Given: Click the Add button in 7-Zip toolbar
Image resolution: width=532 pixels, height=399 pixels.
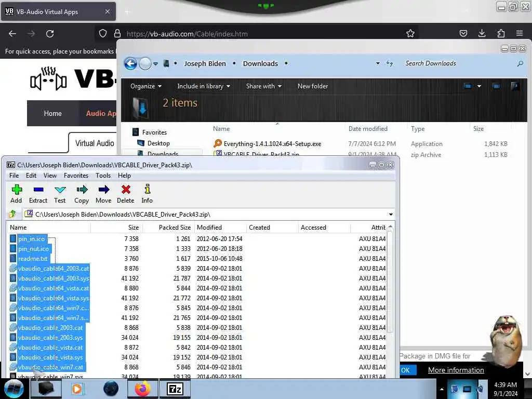Looking at the screenshot, I should 16,194.
